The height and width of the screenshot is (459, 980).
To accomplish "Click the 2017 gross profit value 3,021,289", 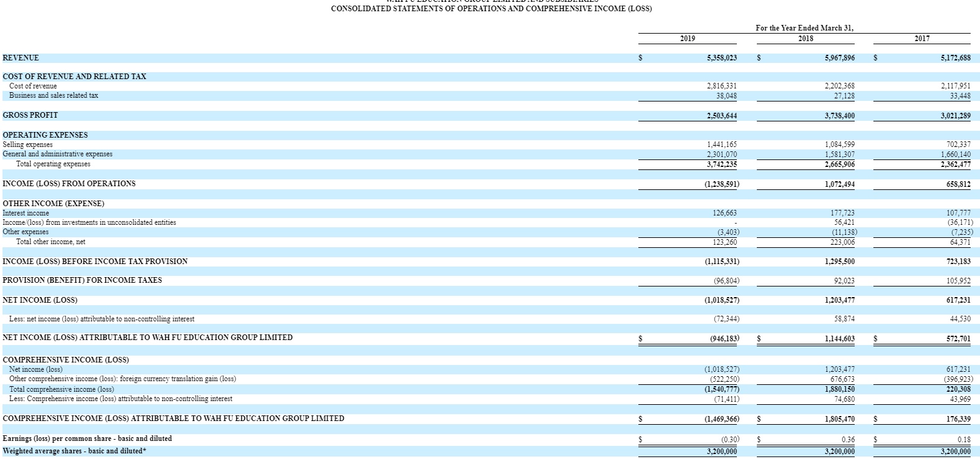I will pyautogui.click(x=956, y=116).
